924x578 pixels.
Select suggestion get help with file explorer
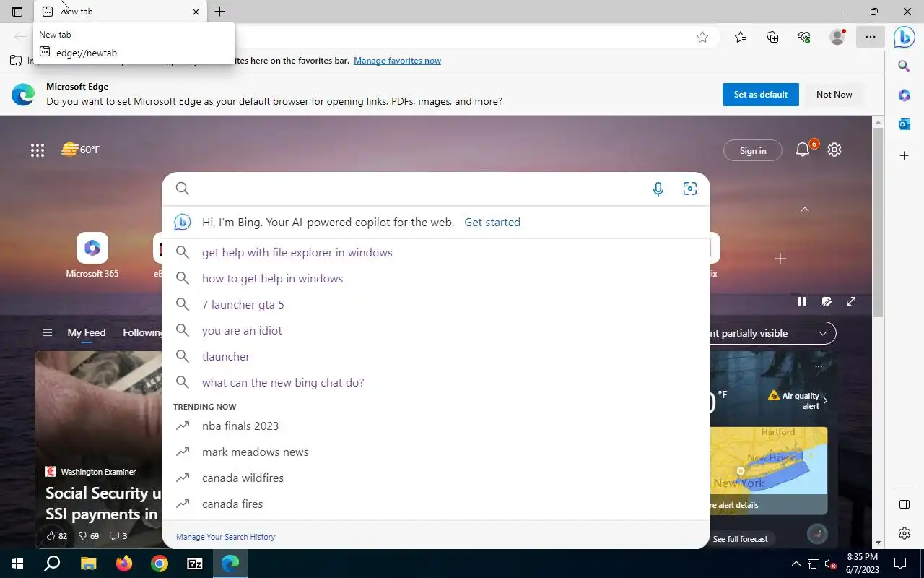click(436, 253)
